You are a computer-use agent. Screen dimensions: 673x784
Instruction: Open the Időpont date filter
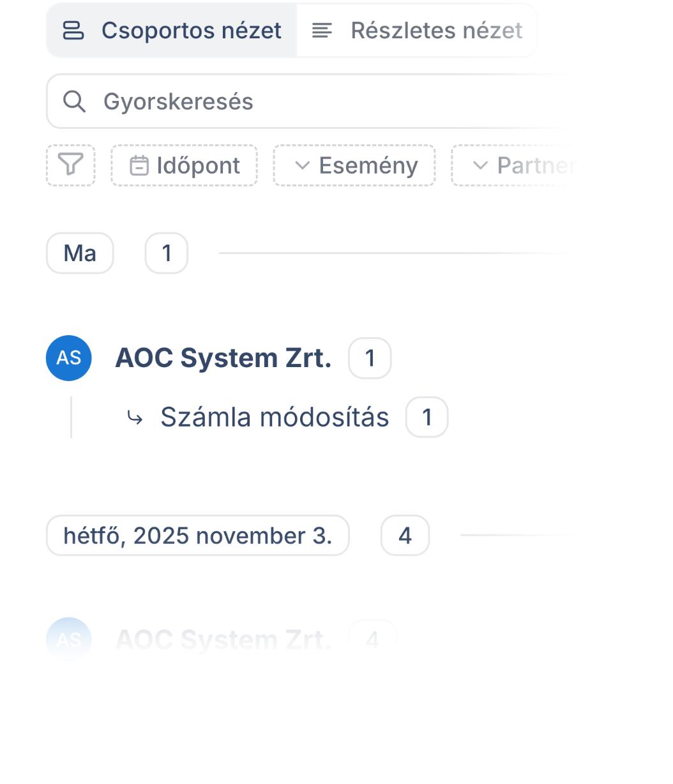[185, 166]
